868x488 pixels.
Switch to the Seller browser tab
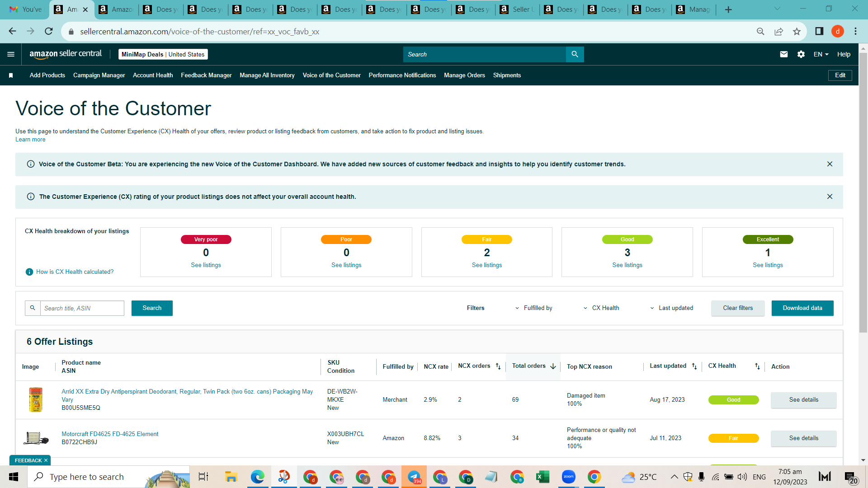pos(518,9)
